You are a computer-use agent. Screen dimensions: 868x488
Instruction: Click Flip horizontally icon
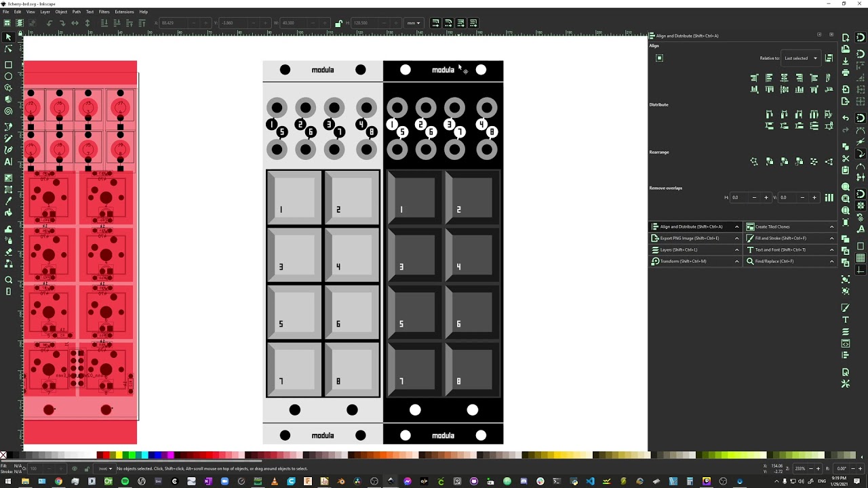[75, 23]
